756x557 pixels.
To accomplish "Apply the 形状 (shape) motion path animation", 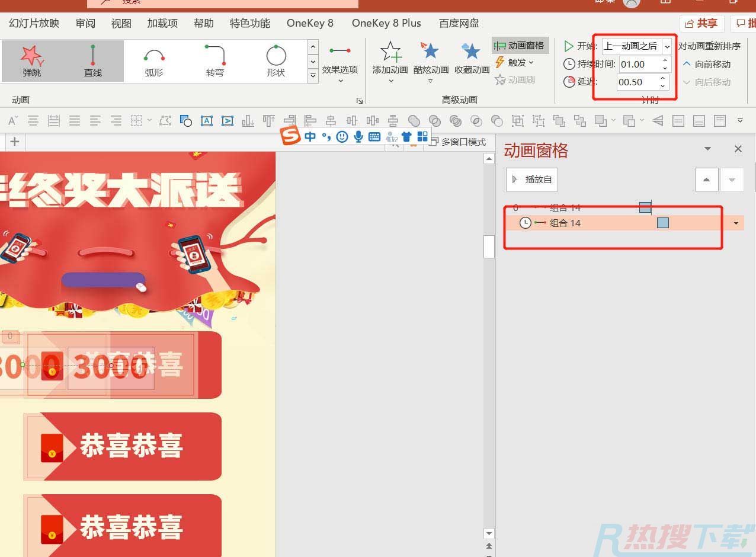I will [x=276, y=59].
